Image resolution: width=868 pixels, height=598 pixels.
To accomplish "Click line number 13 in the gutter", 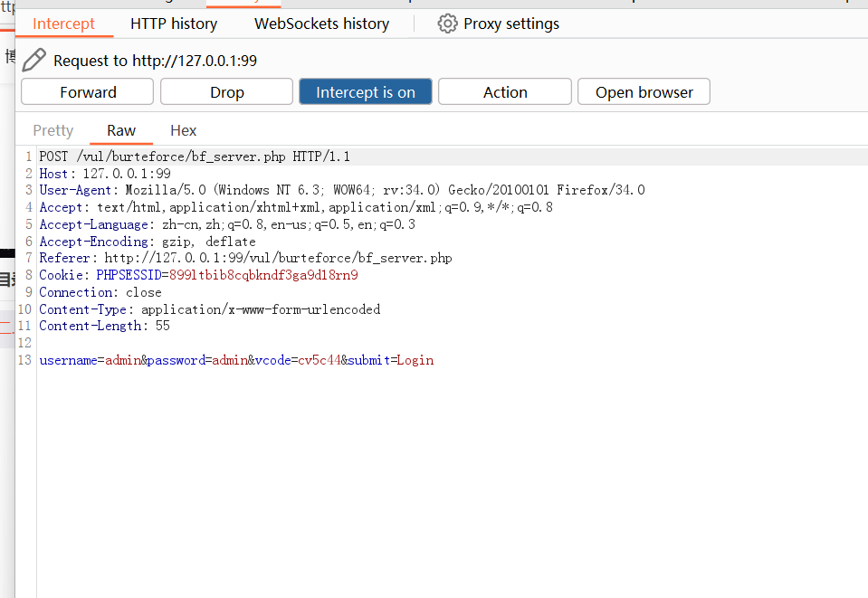I will pyautogui.click(x=25, y=360).
